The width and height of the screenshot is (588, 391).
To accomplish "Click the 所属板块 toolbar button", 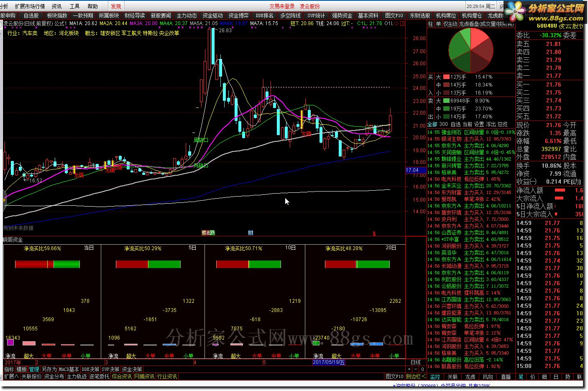I will (x=109, y=15).
